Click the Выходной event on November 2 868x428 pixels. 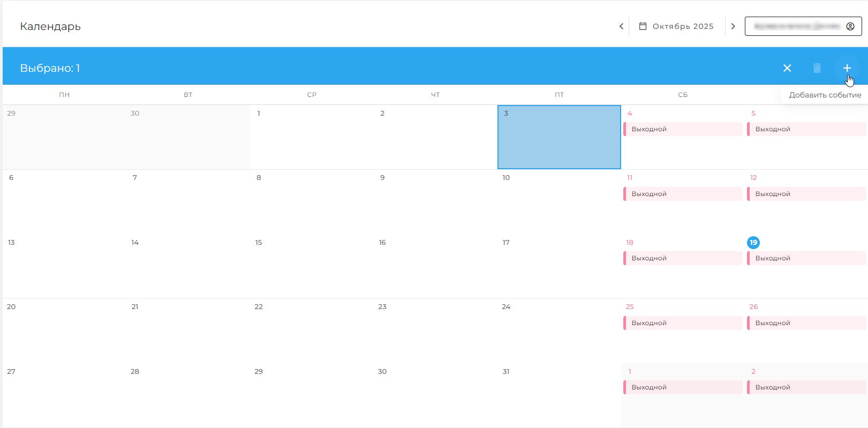tap(806, 387)
